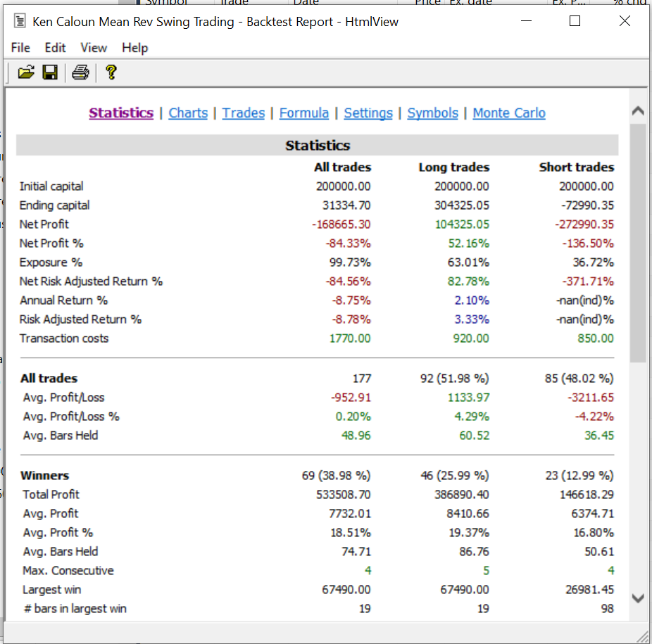652x644 pixels.
Task: Open the File menu
Action: pyautogui.click(x=20, y=48)
